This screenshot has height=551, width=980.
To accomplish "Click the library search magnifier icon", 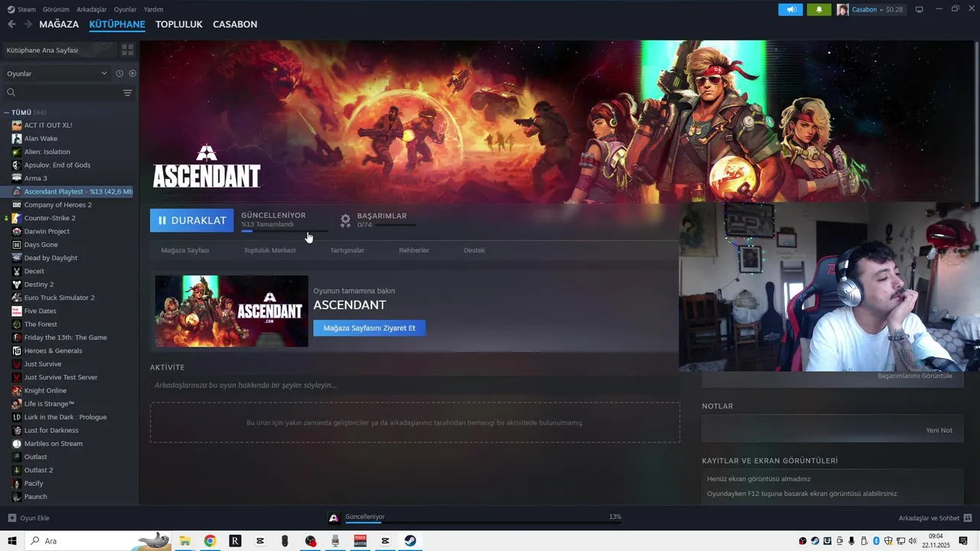I will [x=11, y=93].
